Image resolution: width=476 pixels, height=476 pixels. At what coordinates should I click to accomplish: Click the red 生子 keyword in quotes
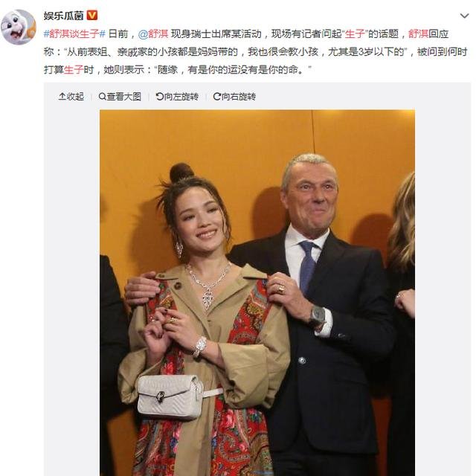tap(355, 33)
